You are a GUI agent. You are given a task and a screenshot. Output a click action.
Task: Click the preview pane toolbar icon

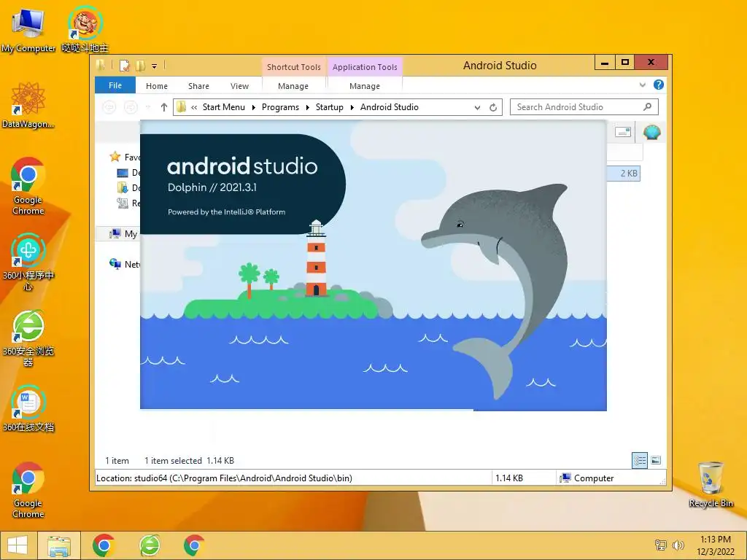click(x=623, y=132)
